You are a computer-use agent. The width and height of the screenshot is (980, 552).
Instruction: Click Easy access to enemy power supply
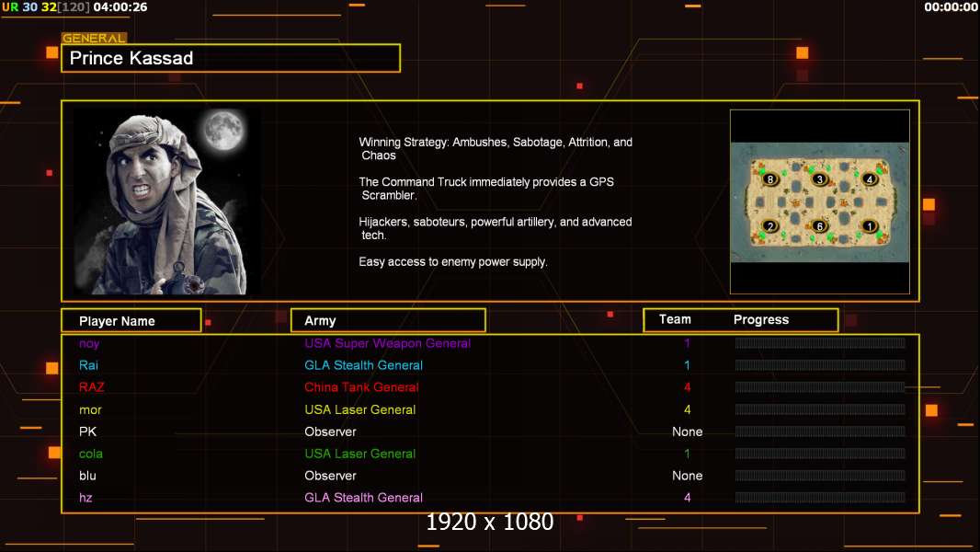pos(453,262)
